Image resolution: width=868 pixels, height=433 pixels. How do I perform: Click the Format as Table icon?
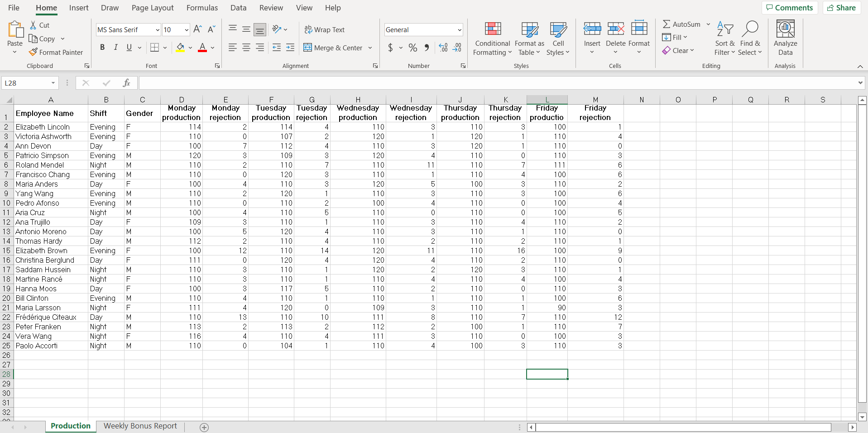[x=529, y=38]
